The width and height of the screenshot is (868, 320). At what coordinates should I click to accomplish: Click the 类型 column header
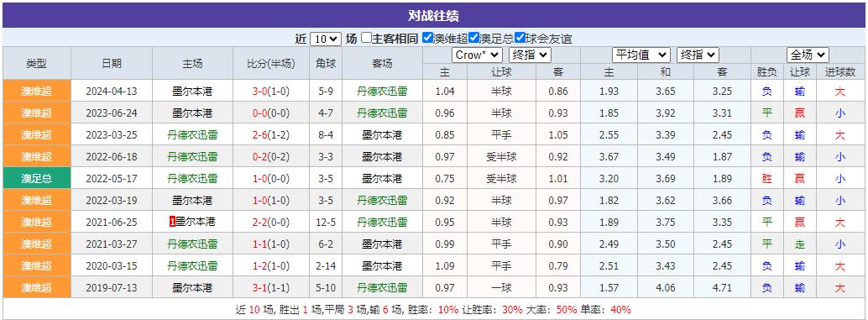tap(37, 63)
